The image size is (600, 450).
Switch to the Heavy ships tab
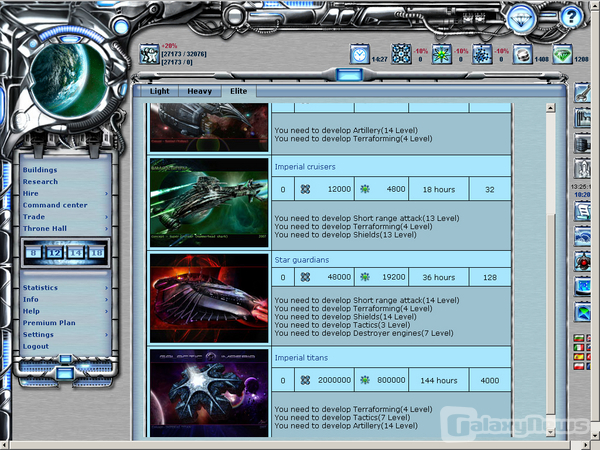pos(199,91)
